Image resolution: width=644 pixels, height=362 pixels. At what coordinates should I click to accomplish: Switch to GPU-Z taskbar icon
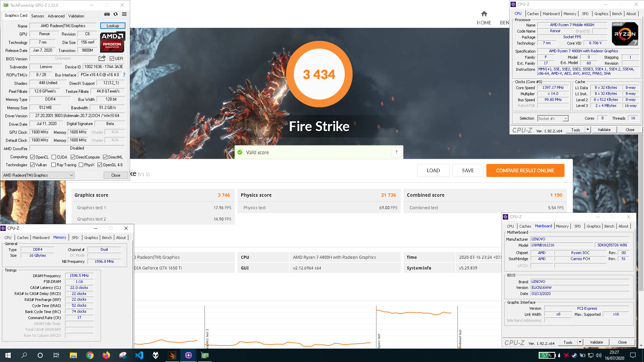tap(205, 355)
